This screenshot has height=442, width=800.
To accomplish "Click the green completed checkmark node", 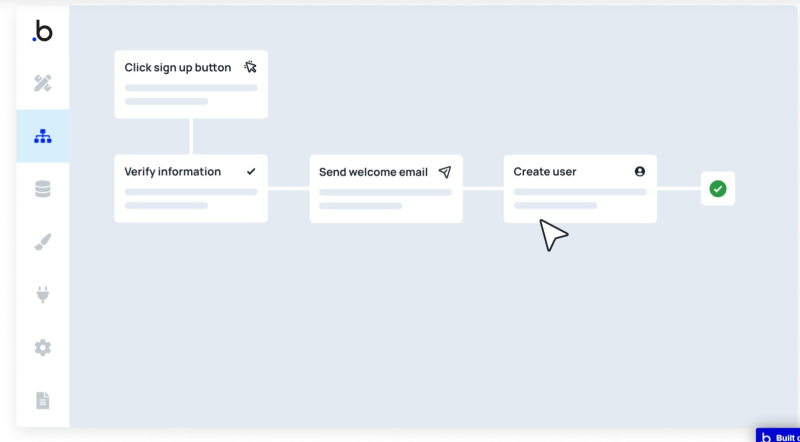I will click(717, 188).
